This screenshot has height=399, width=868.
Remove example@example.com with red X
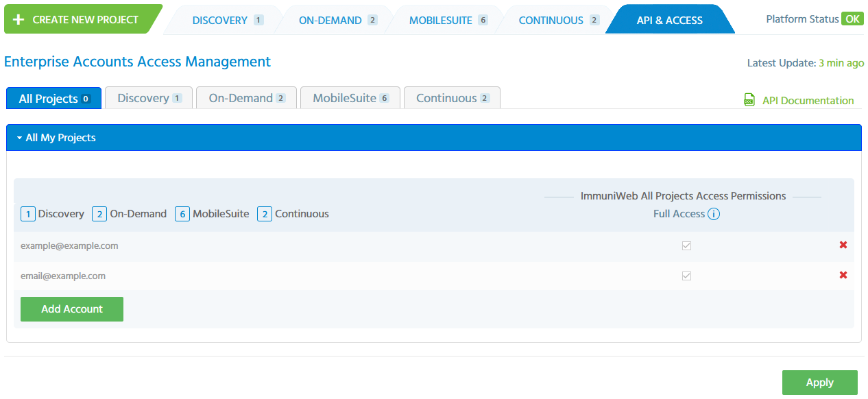[843, 245]
